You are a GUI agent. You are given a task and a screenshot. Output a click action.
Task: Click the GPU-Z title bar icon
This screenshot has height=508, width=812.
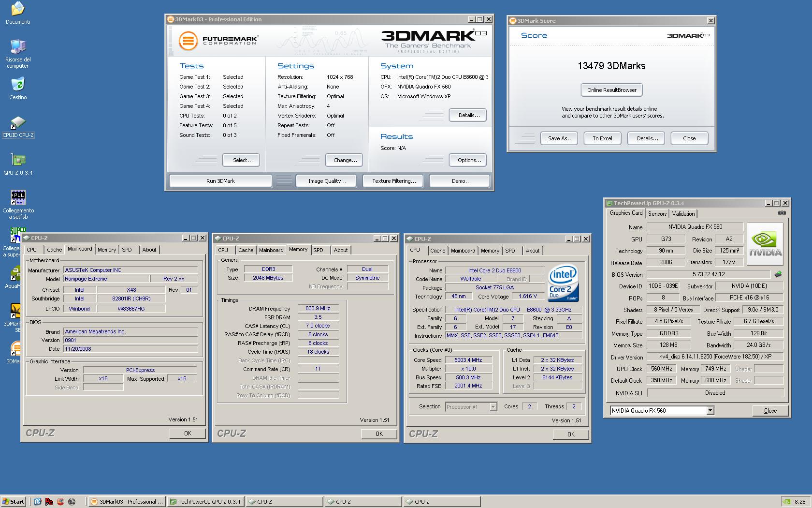pos(609,203)
